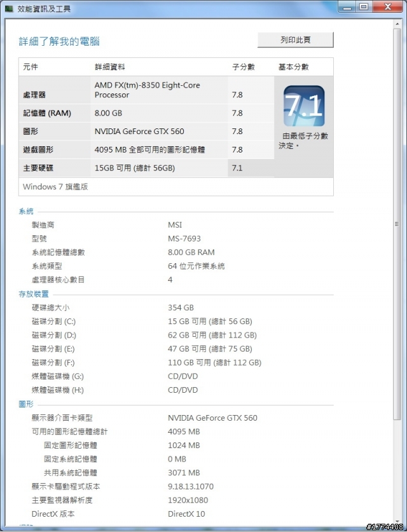Image resolution: width=407 pixels, height=532 pixels.
Task: Click the 4095 MB 全部可用的圖形記憶體 cell
Action: pyautogui.click(x=149, y=149)
